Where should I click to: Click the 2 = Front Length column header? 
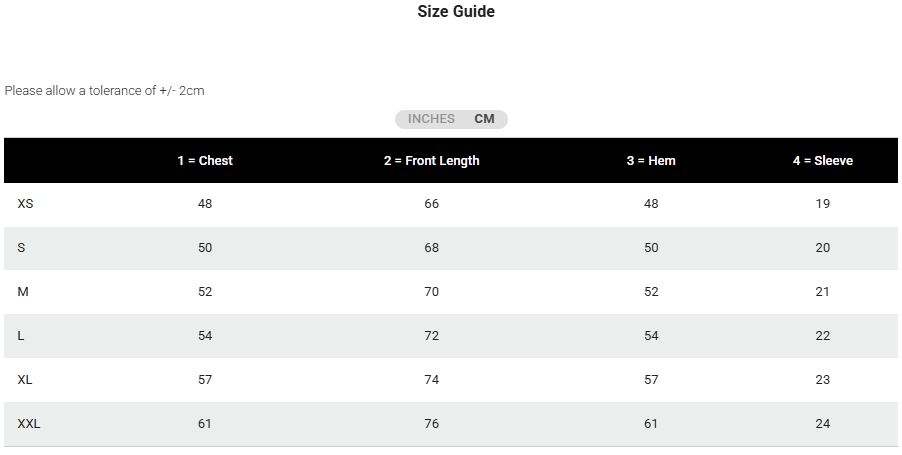pyautogui.click(x=431, y=160)
